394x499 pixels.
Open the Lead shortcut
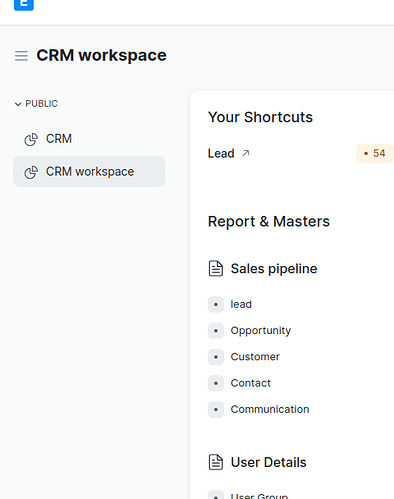coord(221,153)
